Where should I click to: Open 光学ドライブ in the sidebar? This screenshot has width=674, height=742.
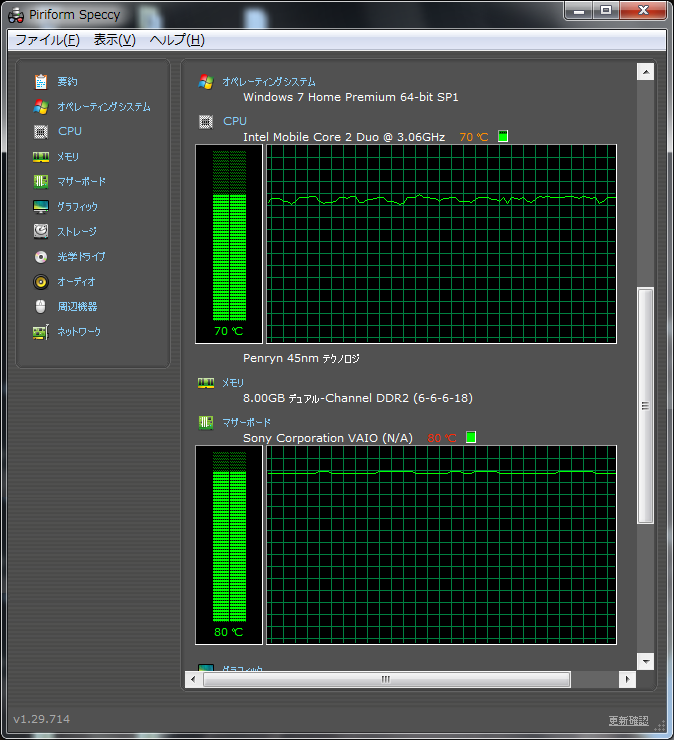pos(81,256)
